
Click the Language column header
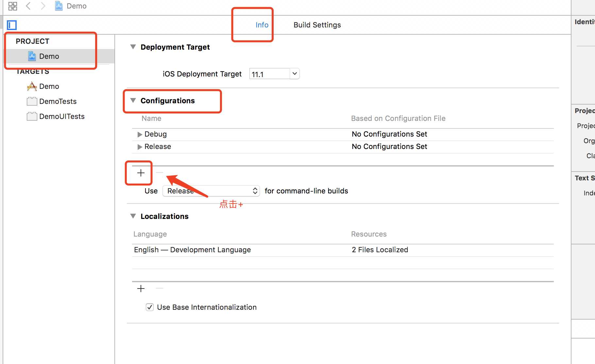[150, 234]
